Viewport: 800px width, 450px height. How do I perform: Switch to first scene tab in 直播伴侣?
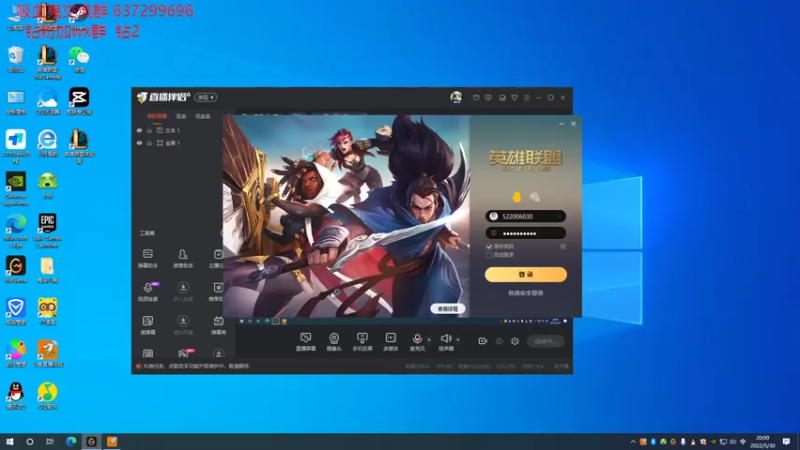(157, 116)
